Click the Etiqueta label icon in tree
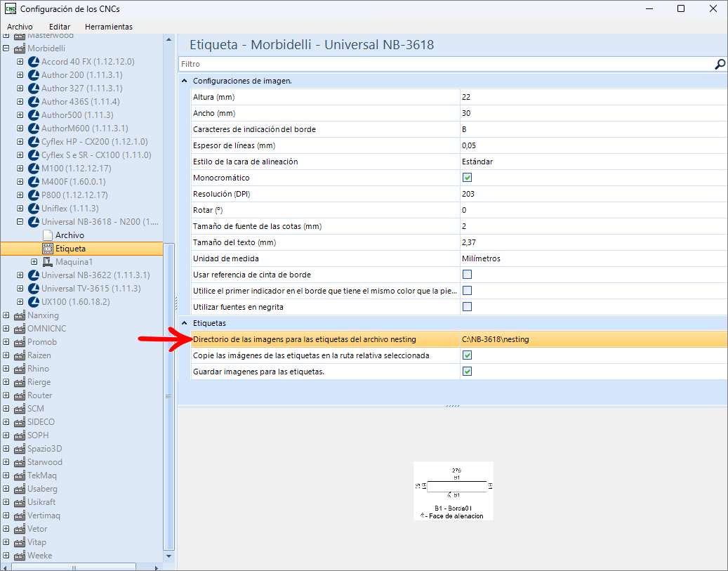The width and height of the screenshot is (728, 571). point(47,249)
